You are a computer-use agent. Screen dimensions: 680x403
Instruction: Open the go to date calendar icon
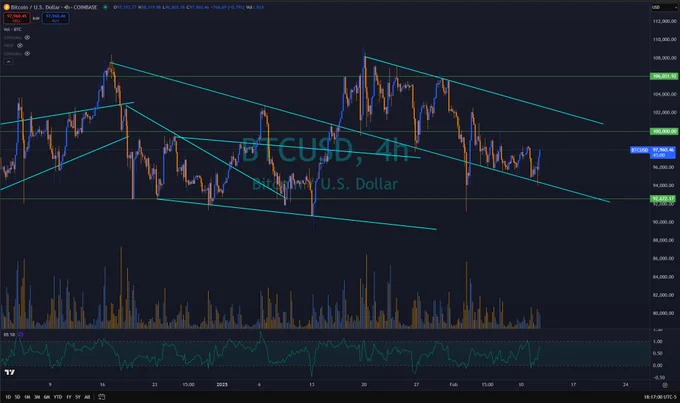tap(101, 397)
